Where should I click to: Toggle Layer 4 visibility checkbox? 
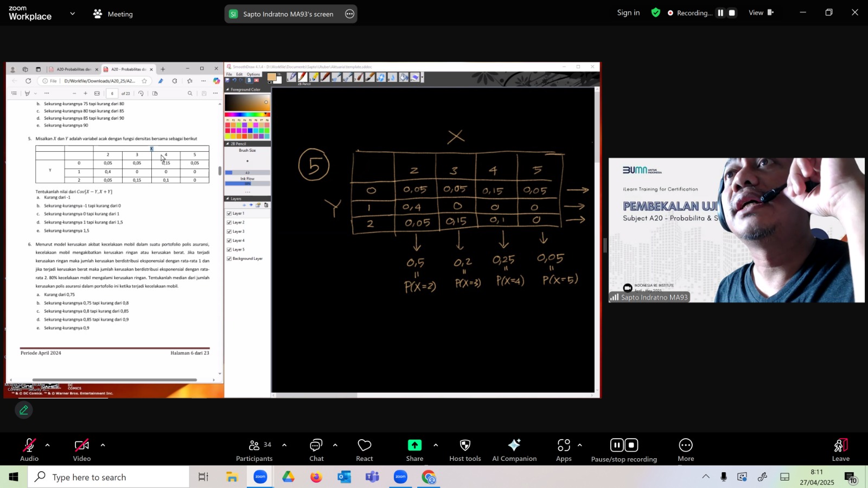pos(229,241)
